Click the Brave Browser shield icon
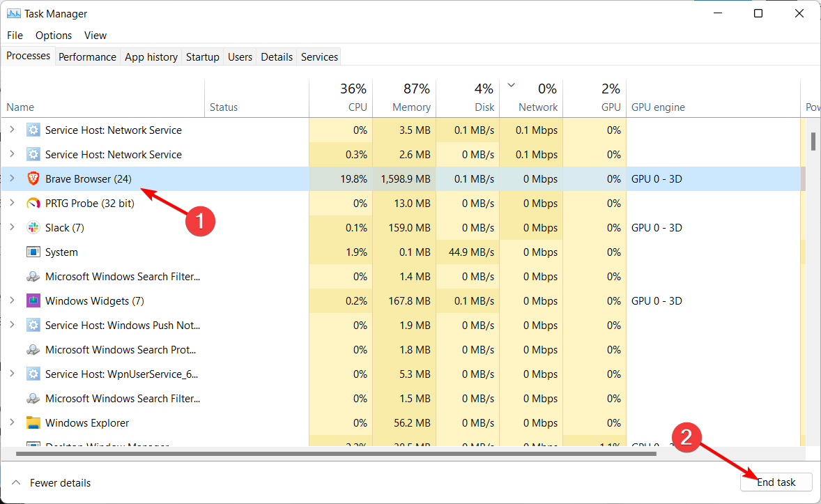The height and width of the screenshot is (504, 821). 33,178
